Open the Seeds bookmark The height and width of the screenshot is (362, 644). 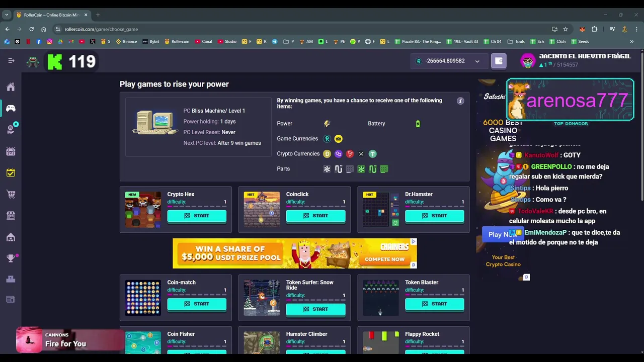click(x=580, y=42)
